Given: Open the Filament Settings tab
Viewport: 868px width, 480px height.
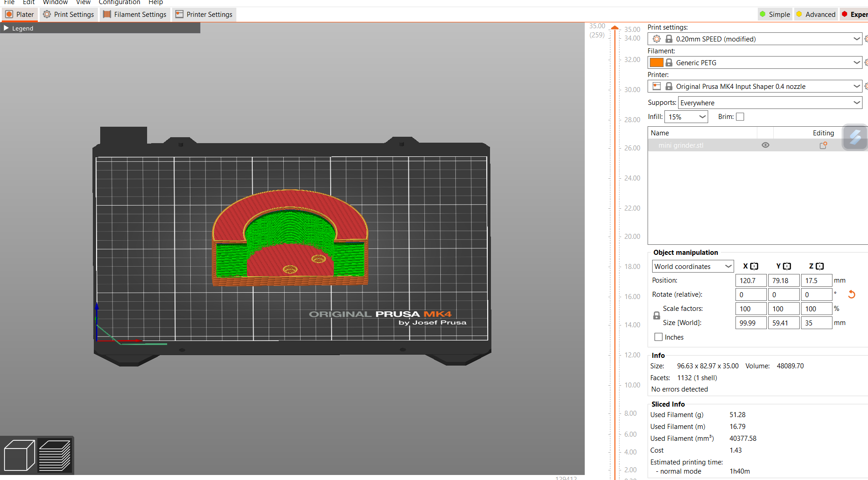Looking at the screenshot, I should click(135, 14).
